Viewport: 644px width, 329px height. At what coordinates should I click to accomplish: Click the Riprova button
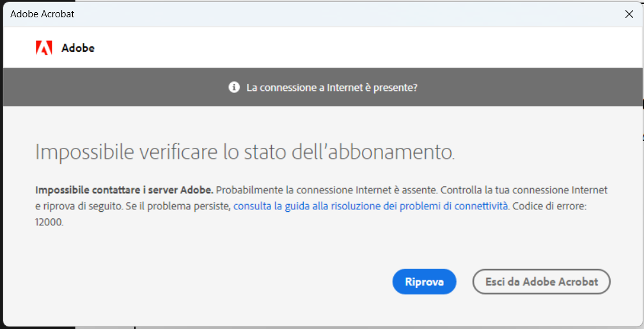424,282
